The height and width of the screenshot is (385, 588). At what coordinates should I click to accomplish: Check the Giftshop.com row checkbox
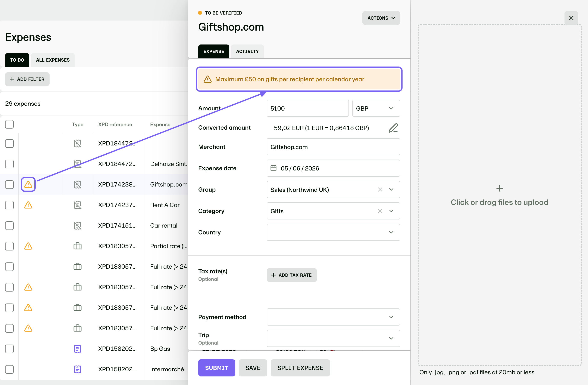[x=9, y=184]
